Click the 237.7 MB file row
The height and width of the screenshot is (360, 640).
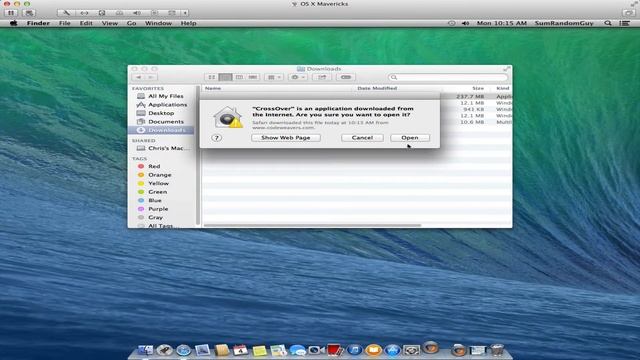tap(476, 97)
